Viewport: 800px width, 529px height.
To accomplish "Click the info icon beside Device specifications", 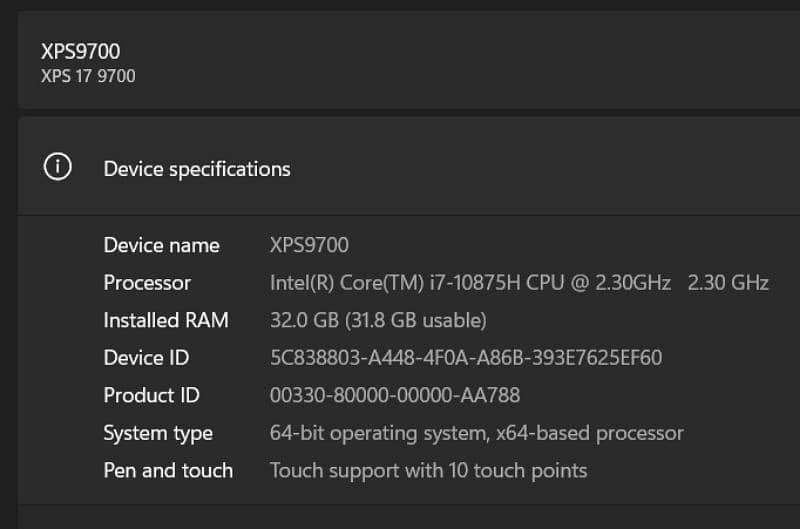I will pos(58,168).
